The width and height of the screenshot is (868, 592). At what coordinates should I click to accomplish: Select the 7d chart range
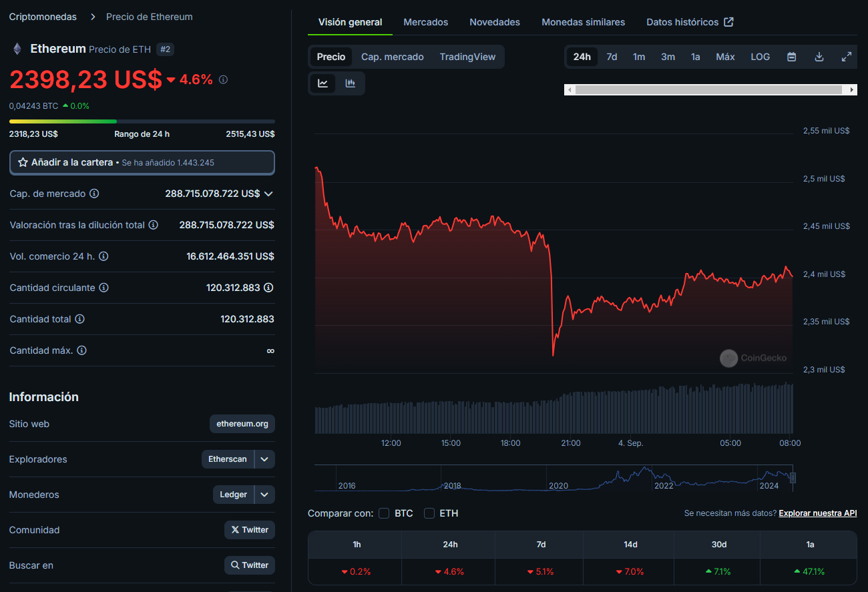coord(612,57)
